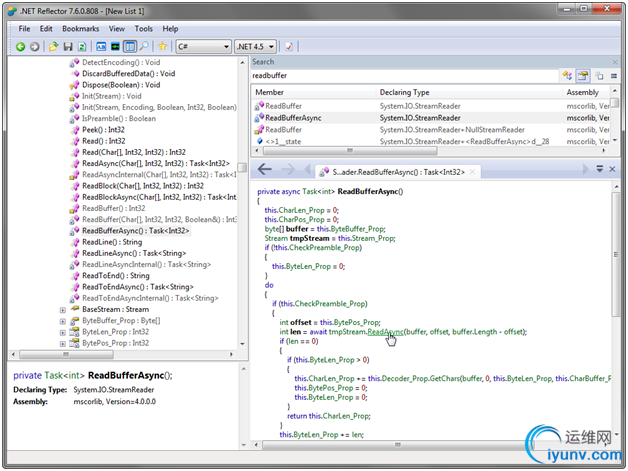Click the search results horizontal scrollbar
The height and width of the screenshot is (471, 628).
pyautogui.click(x=350, y=151)
